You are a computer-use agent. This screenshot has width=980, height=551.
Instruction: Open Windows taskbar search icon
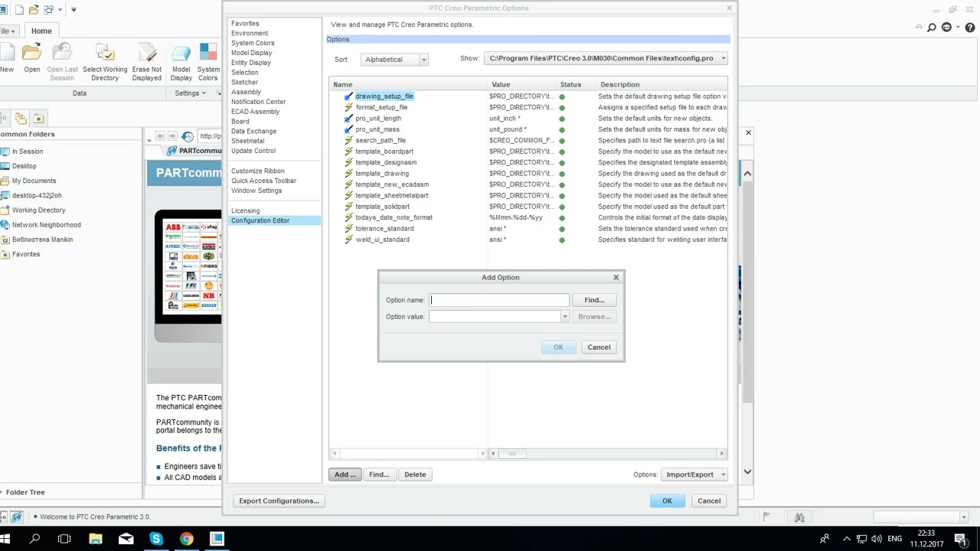click(x=34, y=539)
